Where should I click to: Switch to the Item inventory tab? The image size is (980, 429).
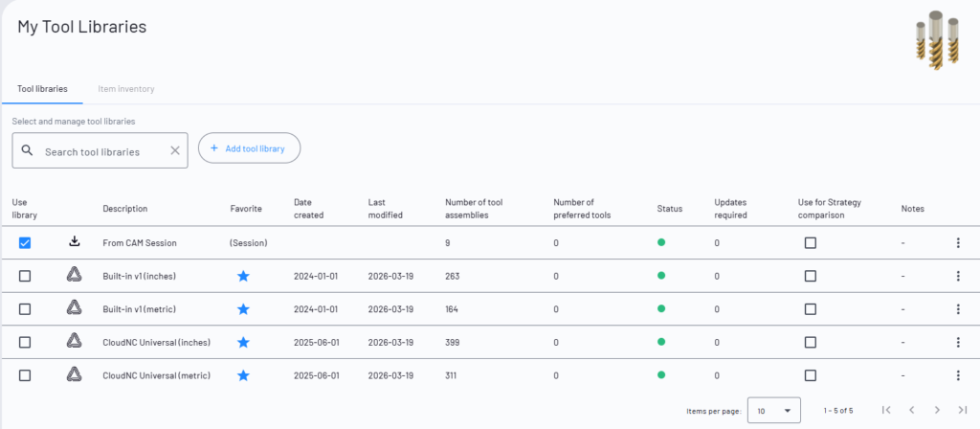pos(126,89)
